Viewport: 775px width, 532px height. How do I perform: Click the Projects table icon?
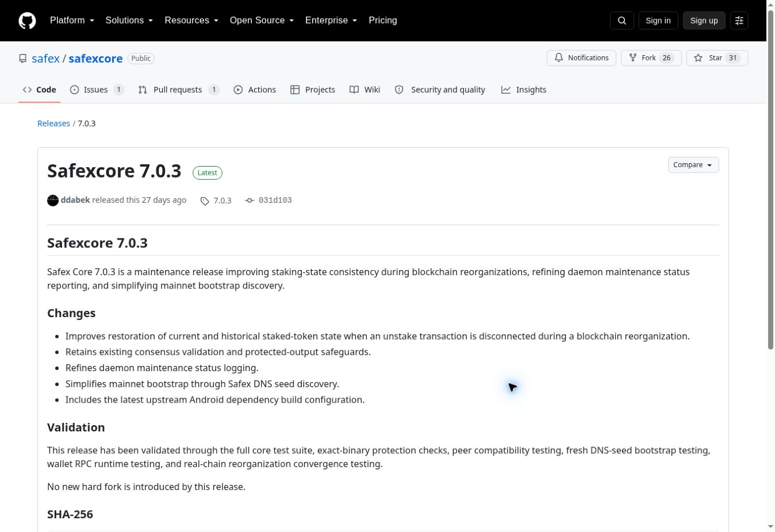295,90
